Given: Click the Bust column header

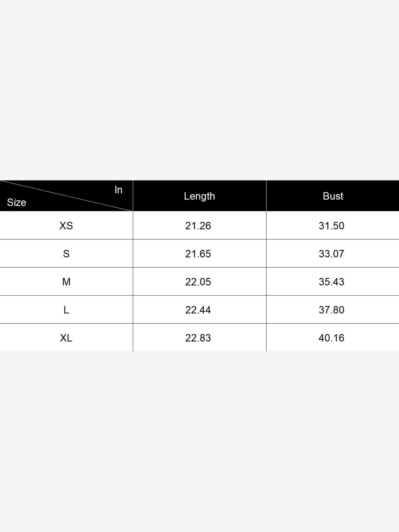Looking at the screenshot, I should pyautogui.click(x=333, y=196).
